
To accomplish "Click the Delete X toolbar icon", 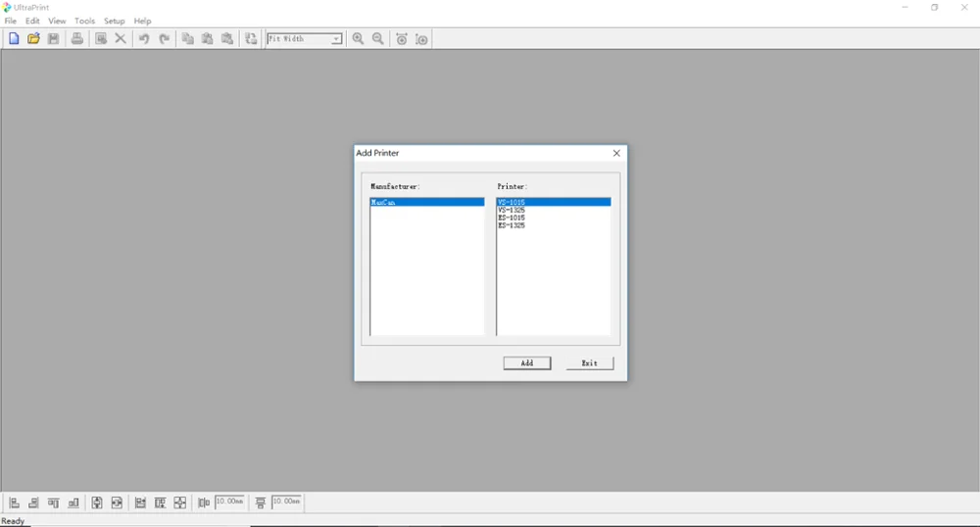I will (121, 39).
